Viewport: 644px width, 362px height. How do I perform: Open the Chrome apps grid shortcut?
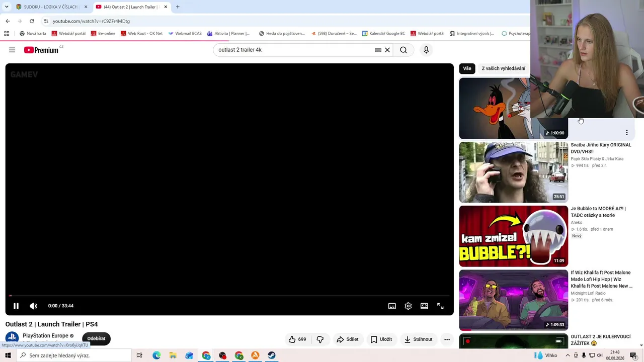7,34
